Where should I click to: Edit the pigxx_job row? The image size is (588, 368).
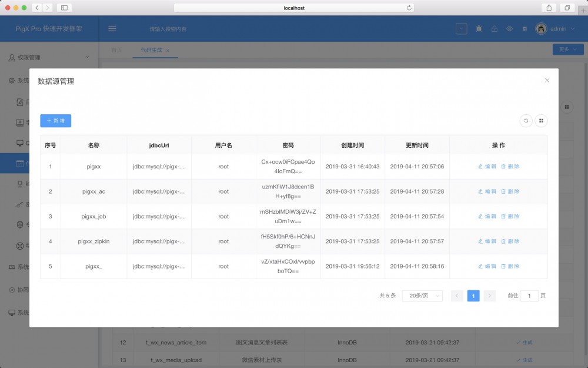[x=487, y=216]
